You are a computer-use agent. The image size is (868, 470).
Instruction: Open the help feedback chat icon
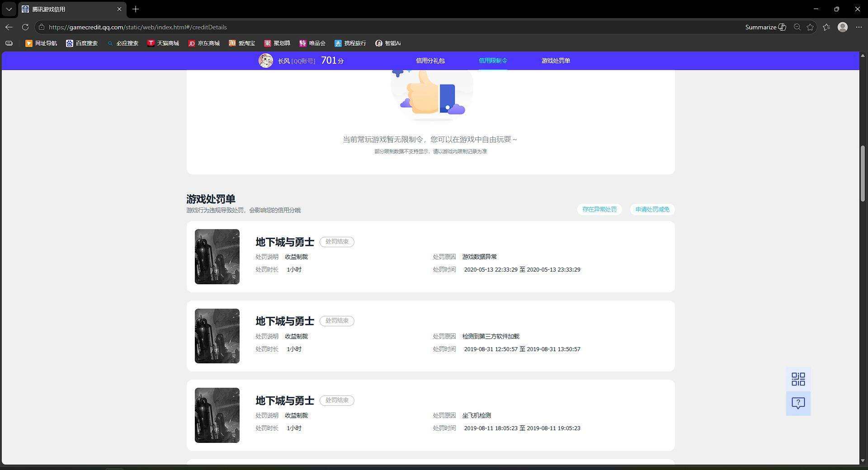pyautogui.click(x=798, y=403)
